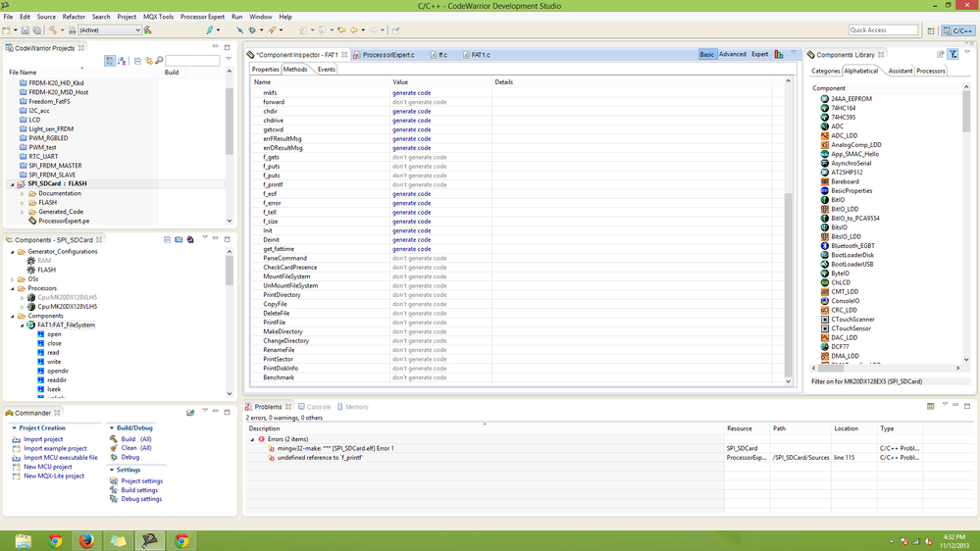Viewport: 980px width, 551px height.
Task: Open the Component Inspector view menu arrow
Action: point(794,53)
